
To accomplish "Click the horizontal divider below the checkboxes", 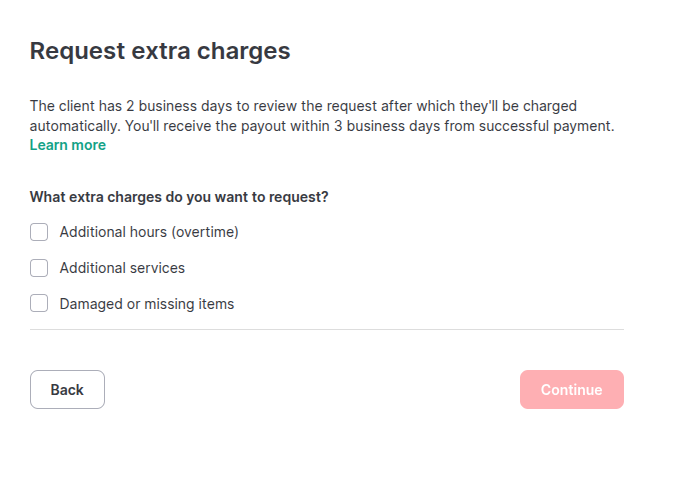I will (327, 330).
